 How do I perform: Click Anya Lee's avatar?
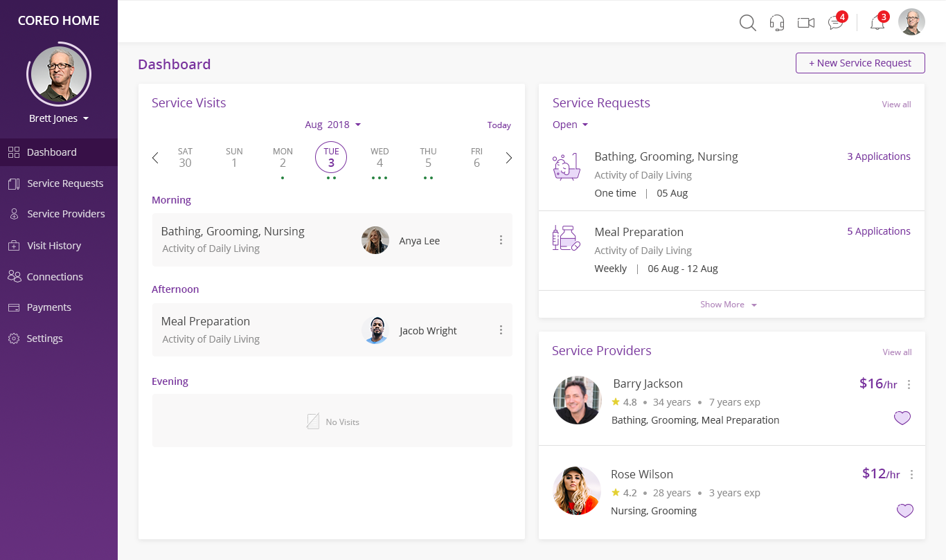(x=375, y=240)
